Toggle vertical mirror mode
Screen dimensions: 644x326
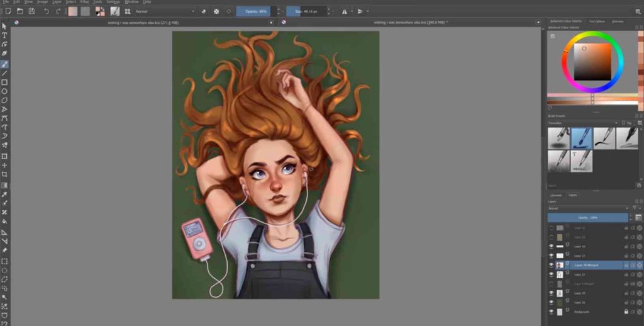pos(360,11)
